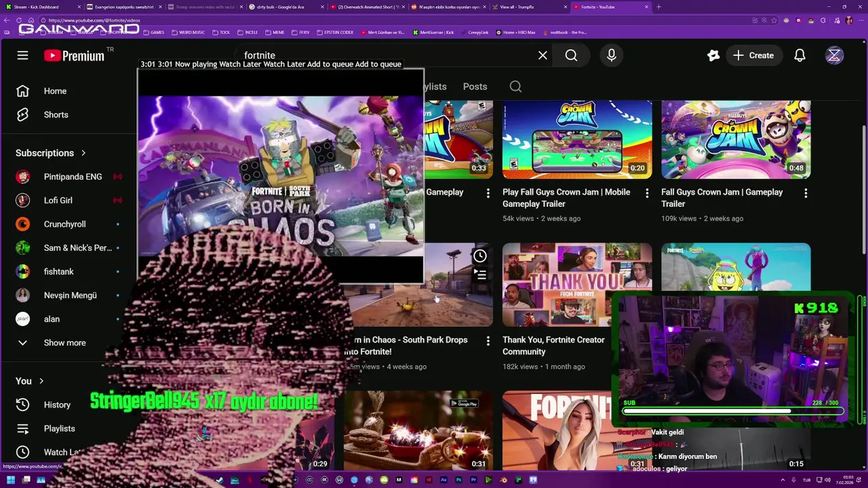Open the FFXIV bookmark folder
This screenshot has width=868, height=488.
(x=301, y=32)
